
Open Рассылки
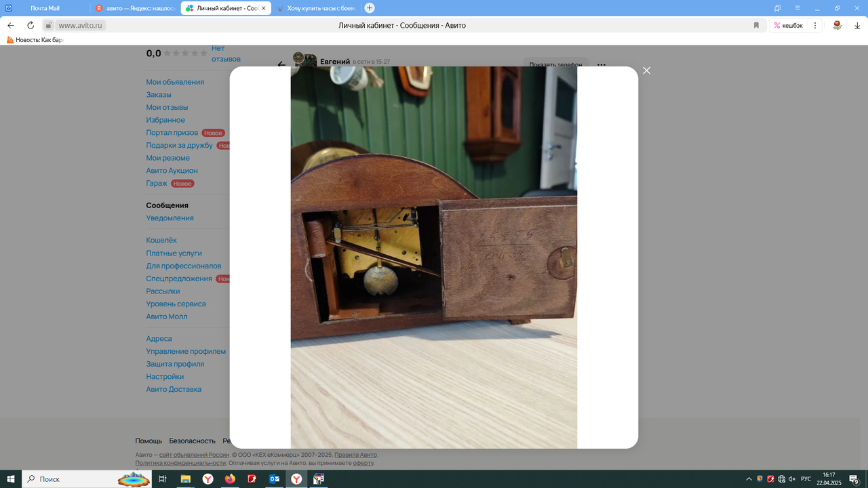point(163,291)
